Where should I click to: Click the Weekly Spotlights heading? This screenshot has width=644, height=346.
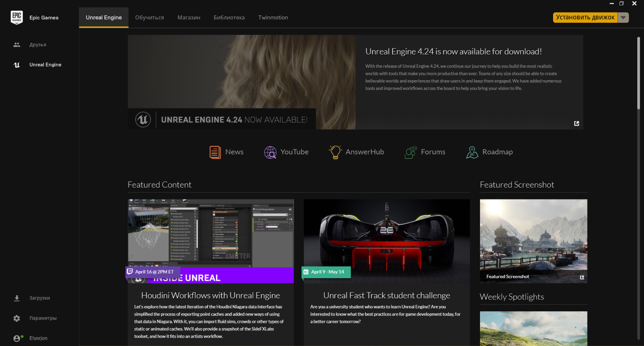tap(512, 297)
